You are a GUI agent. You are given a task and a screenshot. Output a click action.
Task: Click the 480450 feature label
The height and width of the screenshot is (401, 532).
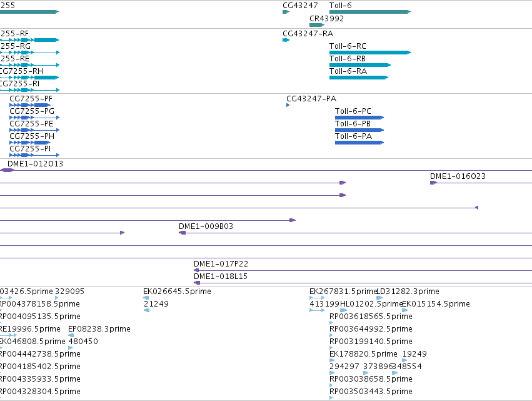coord(83,342)
